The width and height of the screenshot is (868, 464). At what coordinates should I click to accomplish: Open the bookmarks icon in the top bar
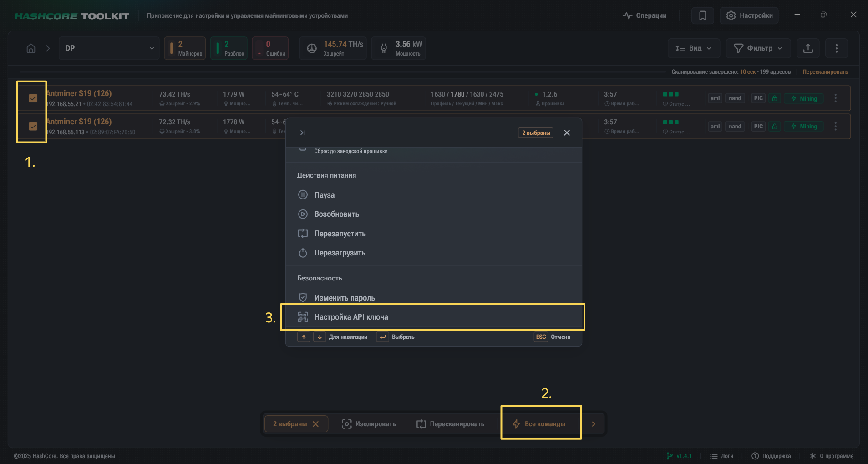(x=703, y=15)
